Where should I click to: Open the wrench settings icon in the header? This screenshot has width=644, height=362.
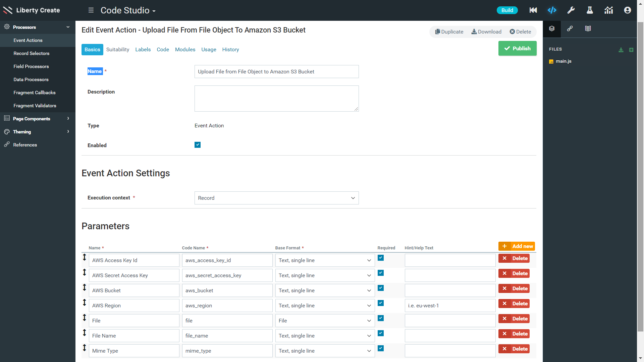(571, 10)
